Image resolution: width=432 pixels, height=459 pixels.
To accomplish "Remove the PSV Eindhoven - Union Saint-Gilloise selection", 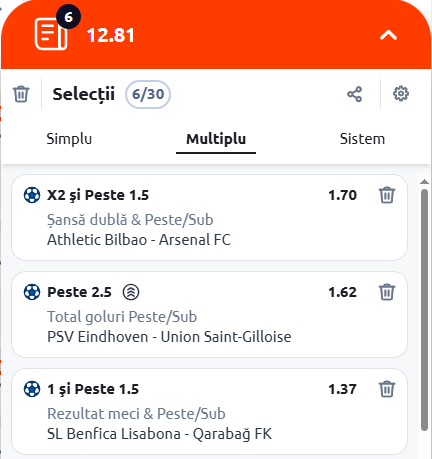I will pyautogui.click(x=387, y=292).
